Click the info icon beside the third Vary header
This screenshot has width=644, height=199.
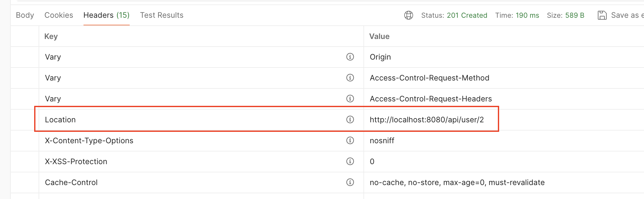[x=349, y=99]
